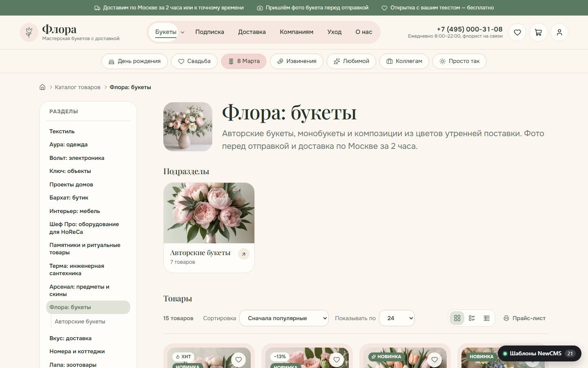Add −13% product to favorites heart

coord(336,360)
